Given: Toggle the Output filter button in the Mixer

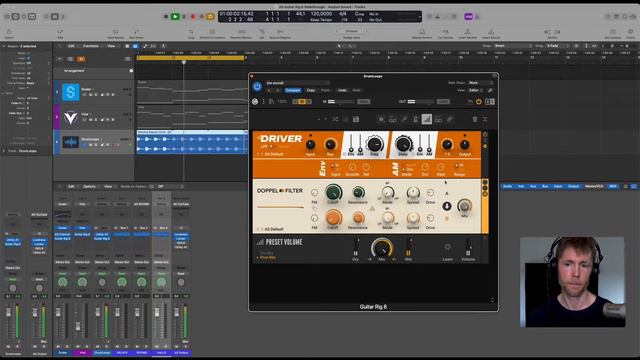Looking at the screenshot, I should (573, 187).
